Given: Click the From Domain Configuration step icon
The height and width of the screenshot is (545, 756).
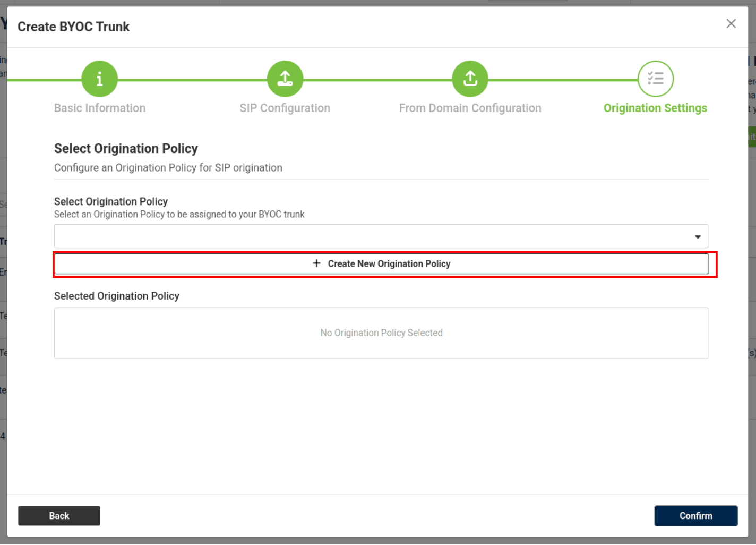Looking at the screenshot, I should [x=470, y=79].
